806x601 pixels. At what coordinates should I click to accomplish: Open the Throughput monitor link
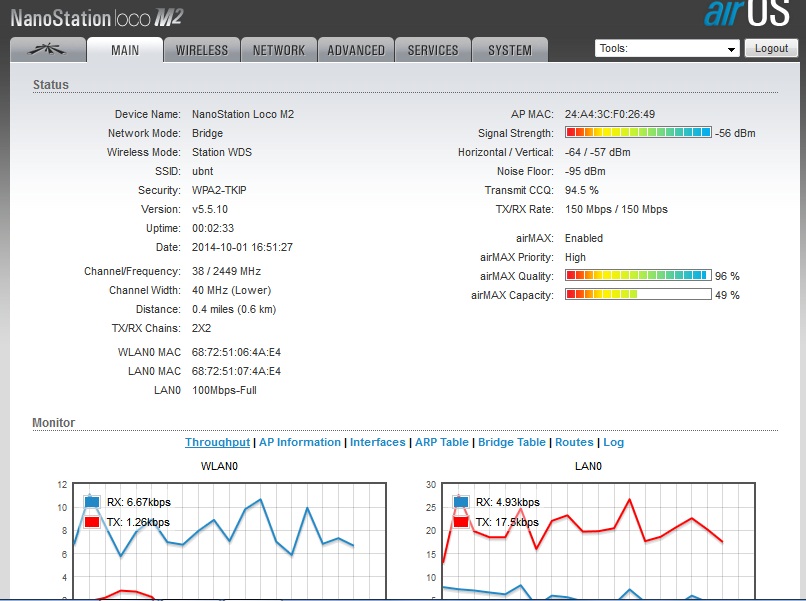click(217, 442)
